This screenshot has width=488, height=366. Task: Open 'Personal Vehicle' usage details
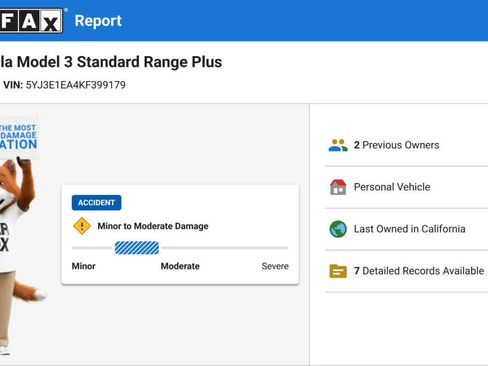[407, 187]
